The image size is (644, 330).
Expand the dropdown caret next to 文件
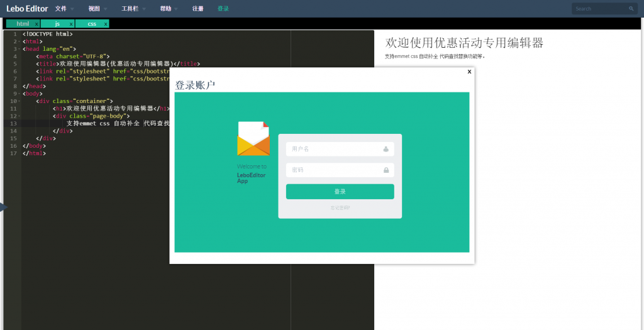(72, 9)
